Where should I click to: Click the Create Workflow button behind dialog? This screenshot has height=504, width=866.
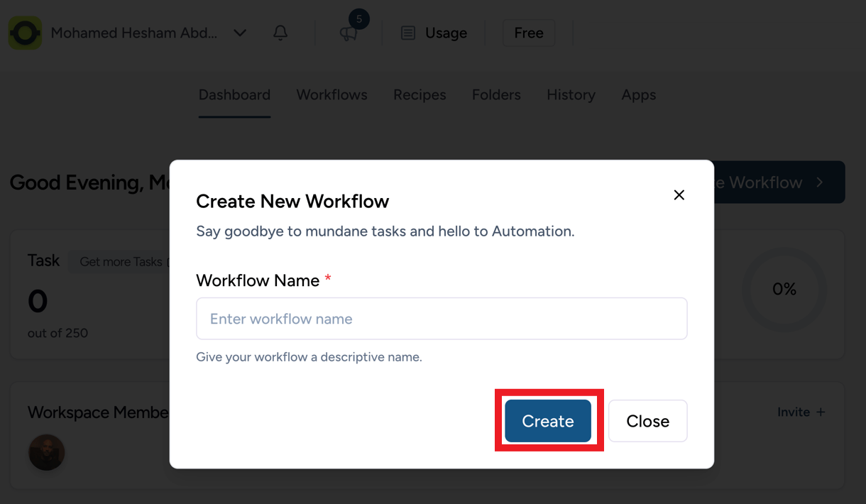779,182
